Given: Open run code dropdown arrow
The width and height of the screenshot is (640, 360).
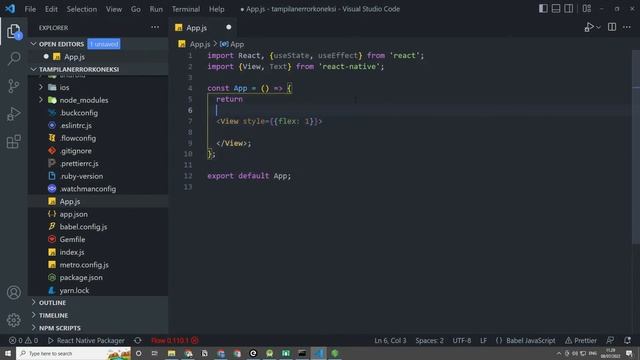Looking at the screenshot, I should [598, 27].
